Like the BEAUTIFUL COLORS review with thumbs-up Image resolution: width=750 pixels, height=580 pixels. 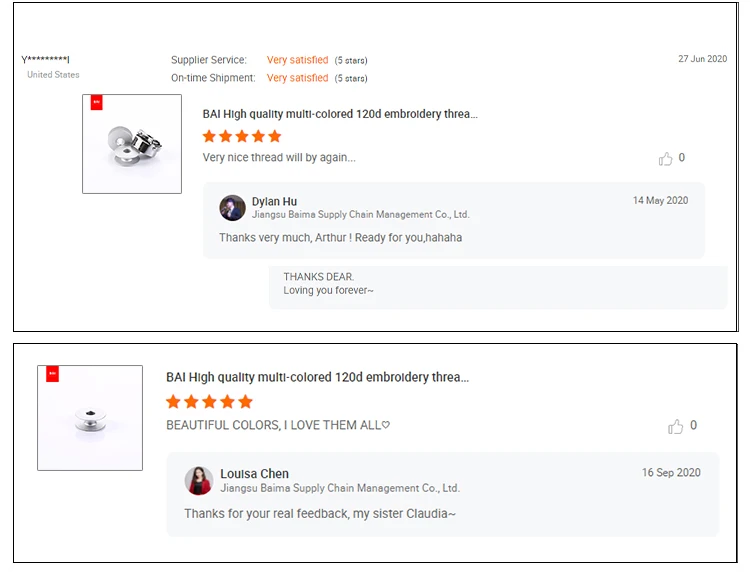click(675, 426)
